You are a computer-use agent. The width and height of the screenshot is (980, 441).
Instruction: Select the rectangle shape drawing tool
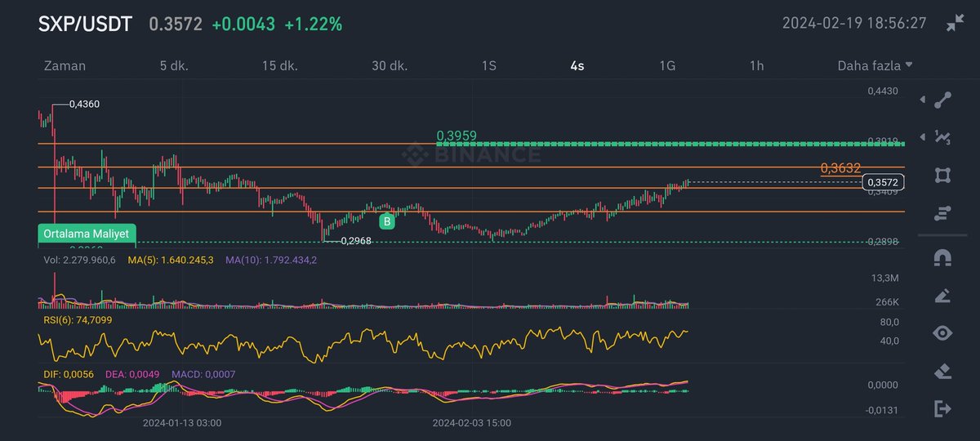[943, 176]
